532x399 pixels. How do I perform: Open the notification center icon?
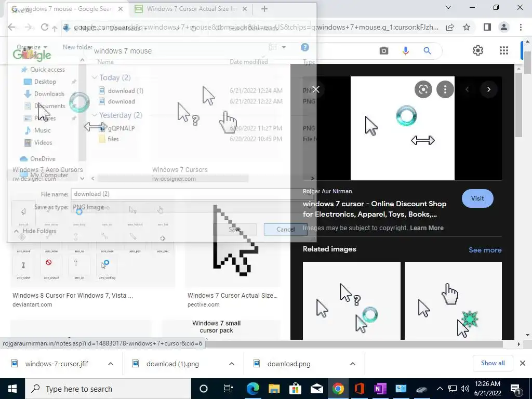click(x=516, y=389)
